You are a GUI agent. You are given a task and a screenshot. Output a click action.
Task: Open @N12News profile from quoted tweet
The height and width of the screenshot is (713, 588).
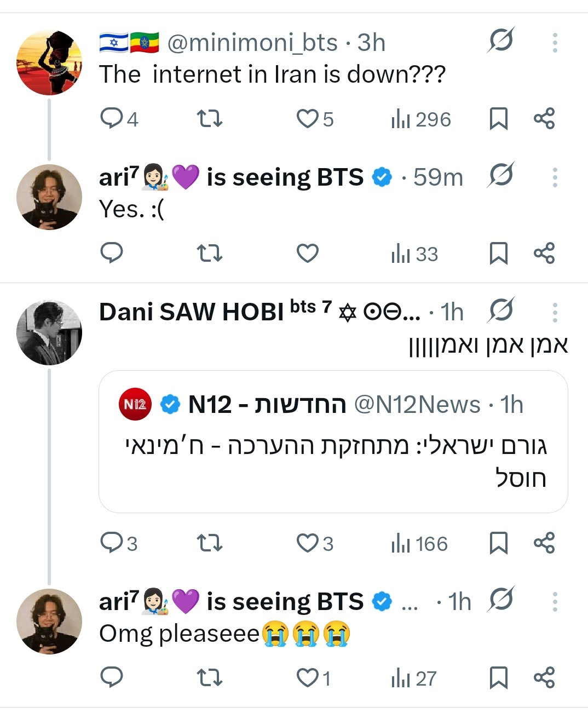pos(417,405)
